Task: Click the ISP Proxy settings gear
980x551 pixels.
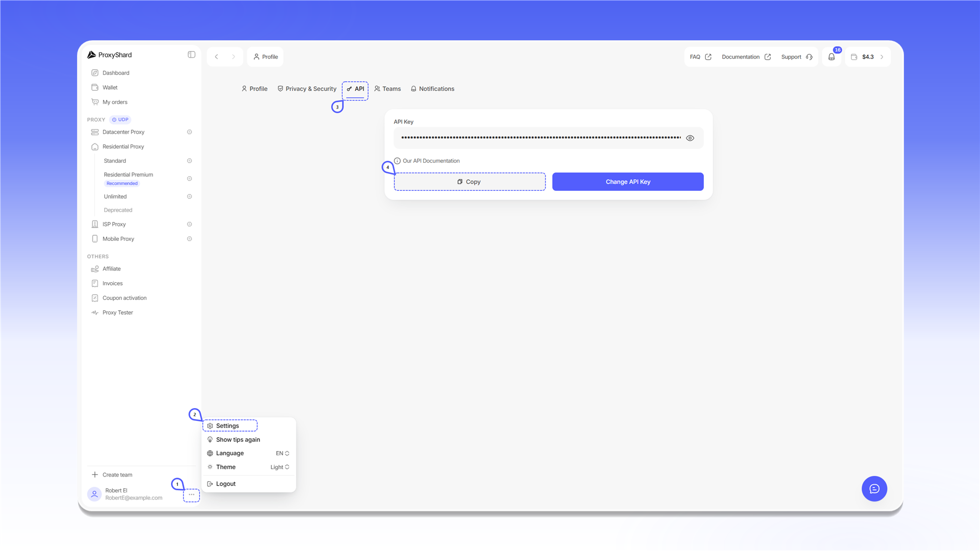Action: [x=189, y=224]
